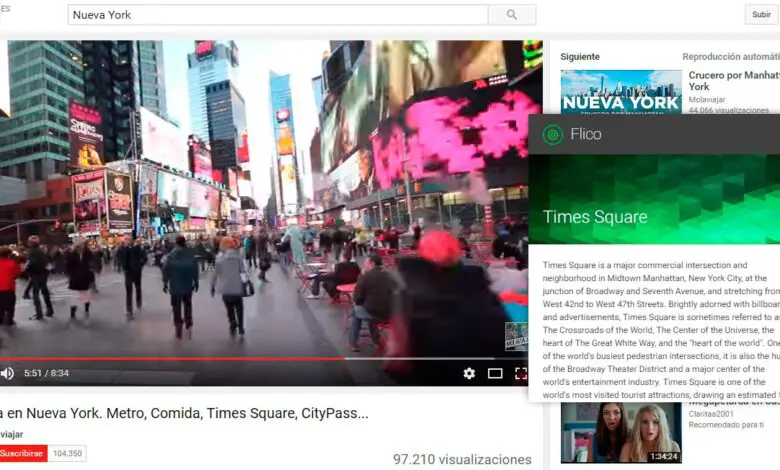The height and width of the screenshot is (470, 780).
Task: Click the Times Square heading in Flico panel
Action: pyautogui.click(x=595, y=217)
